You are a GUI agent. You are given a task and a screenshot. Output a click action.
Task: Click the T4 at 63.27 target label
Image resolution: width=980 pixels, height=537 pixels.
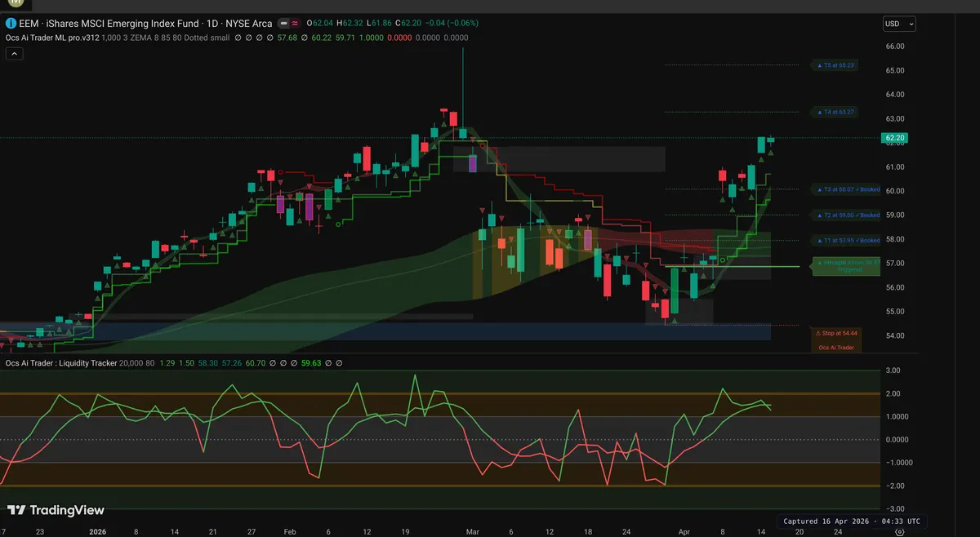pos(836,112)
